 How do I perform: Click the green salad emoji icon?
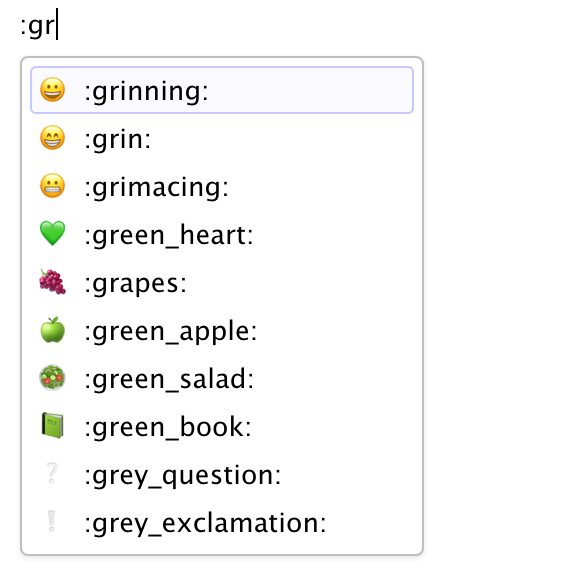53,378
